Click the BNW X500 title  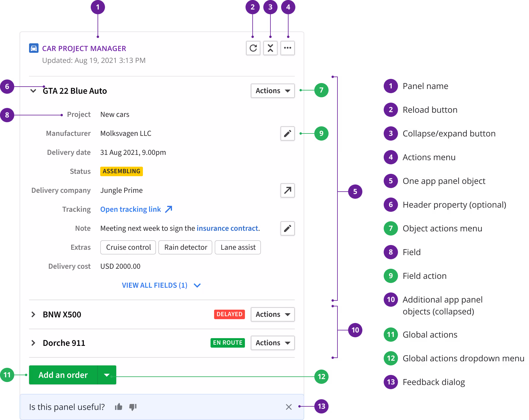click(x=62, y=314)
